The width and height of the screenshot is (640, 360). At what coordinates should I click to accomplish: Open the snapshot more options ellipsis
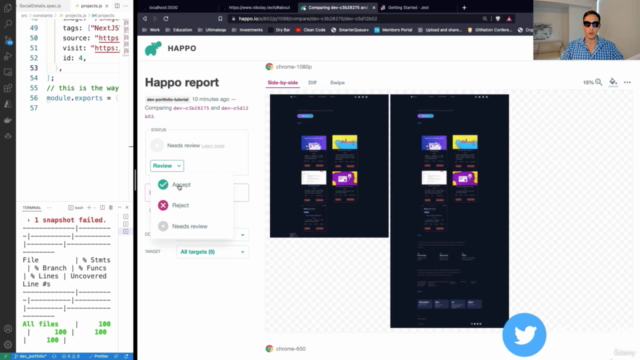[627, 82]
